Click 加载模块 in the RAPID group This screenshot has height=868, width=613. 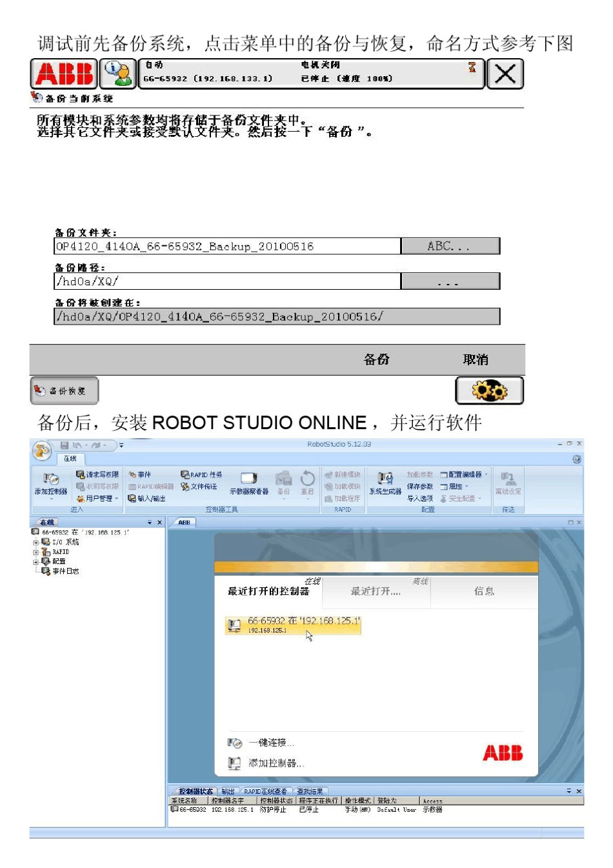343,487
